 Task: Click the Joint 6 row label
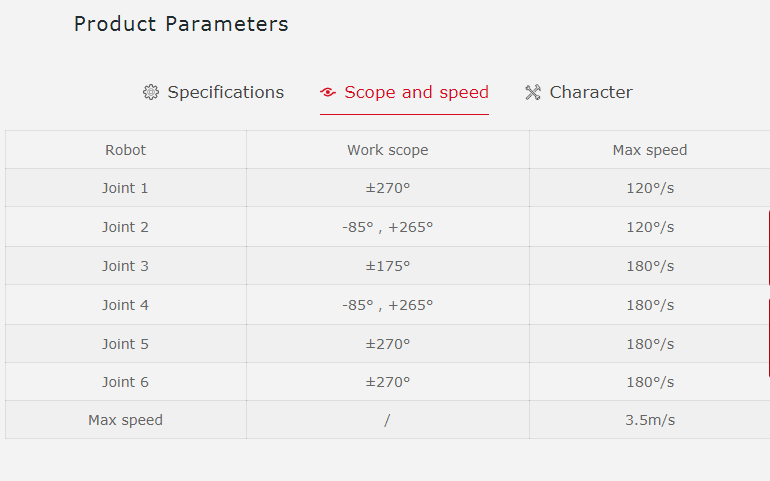125,382
